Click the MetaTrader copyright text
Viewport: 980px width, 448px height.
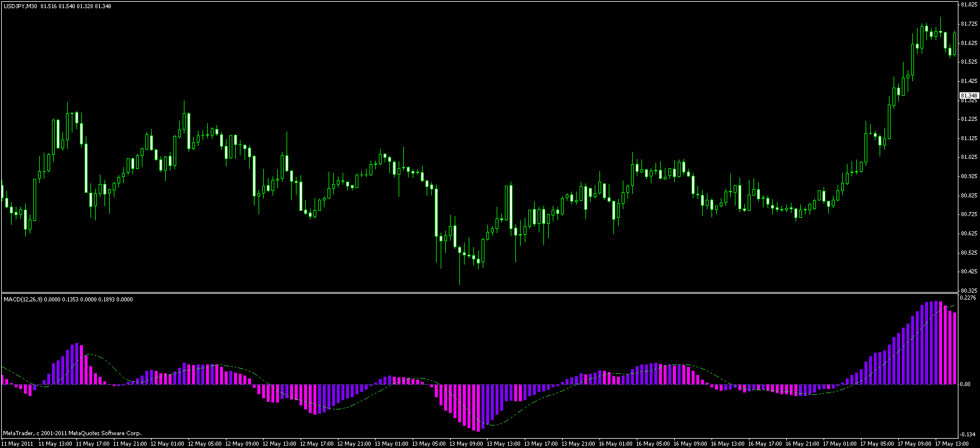(72, 433)
